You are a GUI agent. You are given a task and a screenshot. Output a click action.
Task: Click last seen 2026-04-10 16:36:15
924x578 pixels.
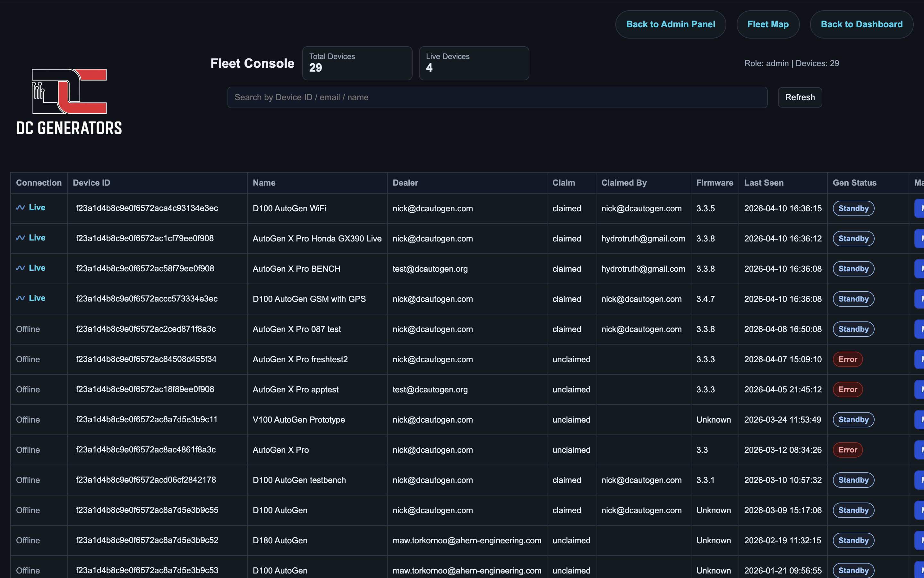pyautogui.click(x=783, y=208)
